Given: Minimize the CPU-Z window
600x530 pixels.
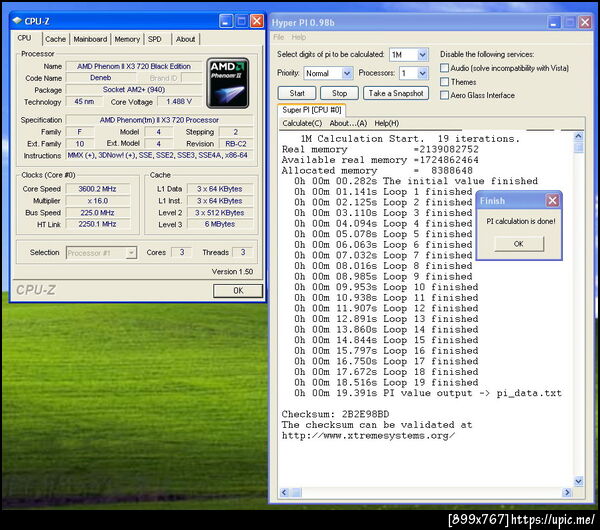Looking at the screenshot, I should (228, 21).
